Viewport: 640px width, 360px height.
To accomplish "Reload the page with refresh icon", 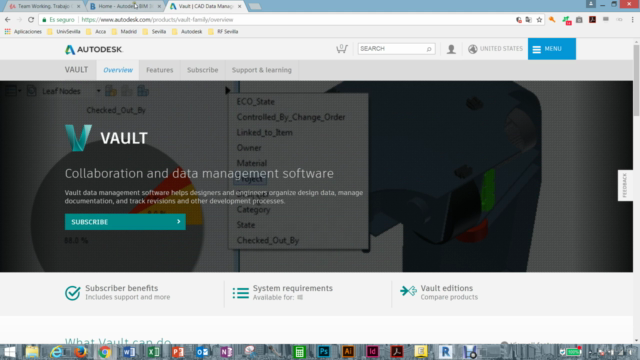I will tap(31, 20).
